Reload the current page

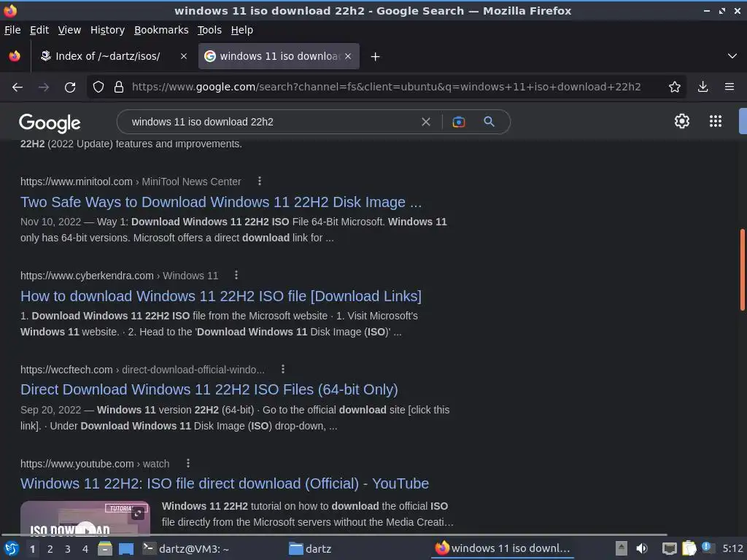click(x=70, y=87)
